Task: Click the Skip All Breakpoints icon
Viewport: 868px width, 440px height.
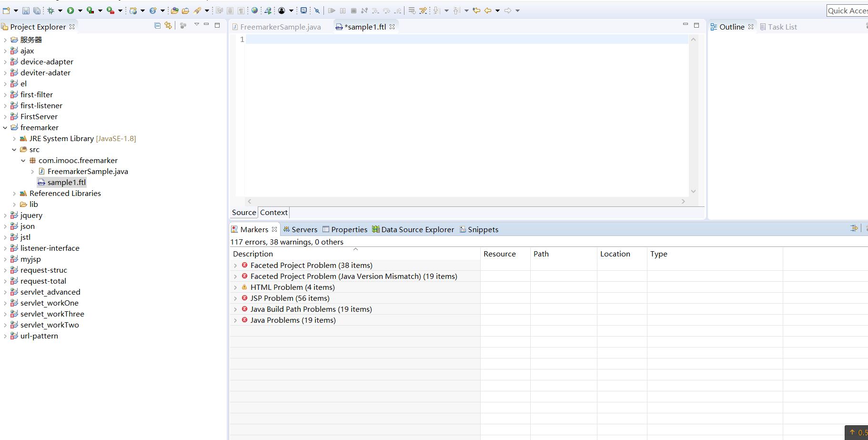Action: 317,10
